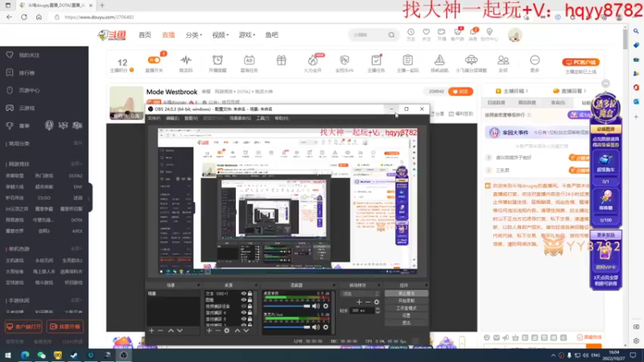Screen dimensions: 644x362
Task: Click the search magnifier icon
Action: pos(391,35)
